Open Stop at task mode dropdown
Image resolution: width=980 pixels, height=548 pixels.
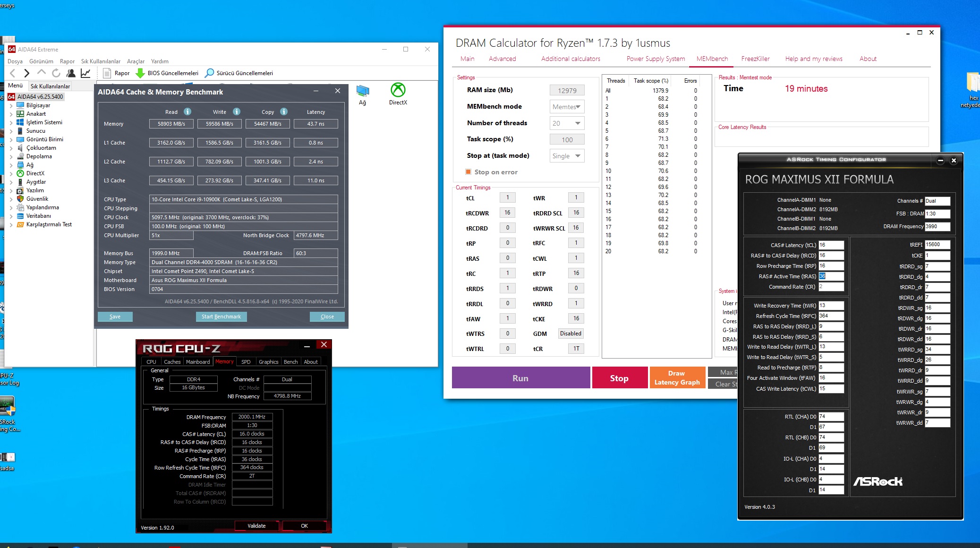tap(567, 156)
